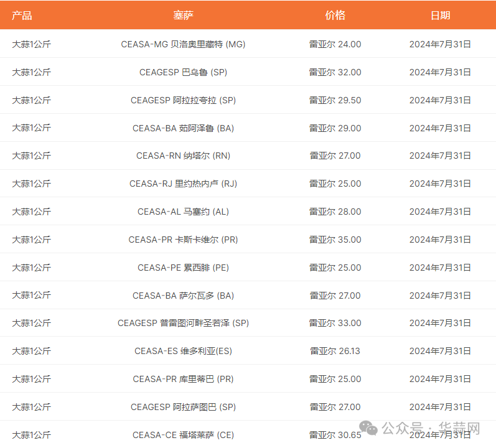Click the date in the 巴乌鲁 (SP) row
496x448 pixels.
[440, 72]
